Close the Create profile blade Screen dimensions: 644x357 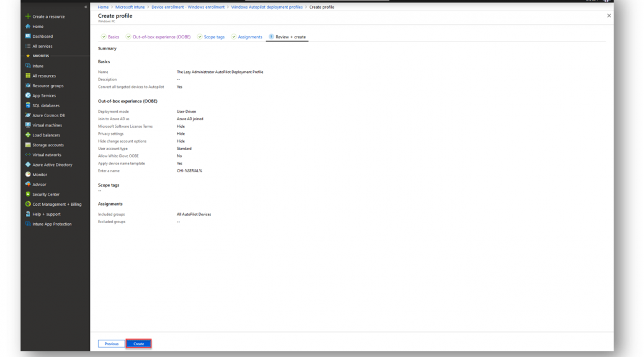coord(609,15)
